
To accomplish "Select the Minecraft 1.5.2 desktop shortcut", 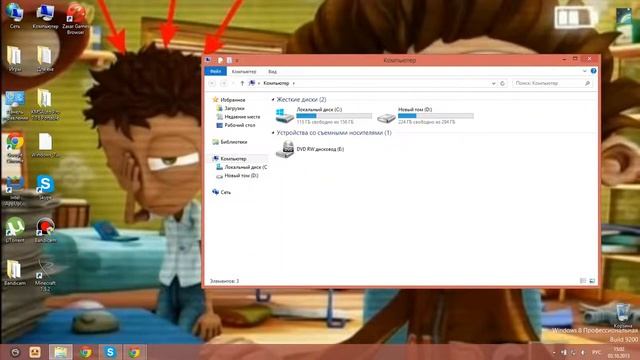I will 45,276.
